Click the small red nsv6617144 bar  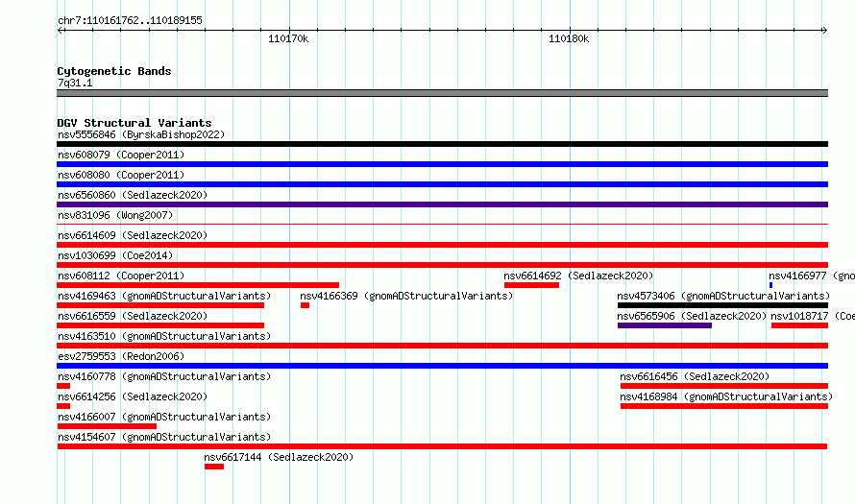tap(214, 467)
